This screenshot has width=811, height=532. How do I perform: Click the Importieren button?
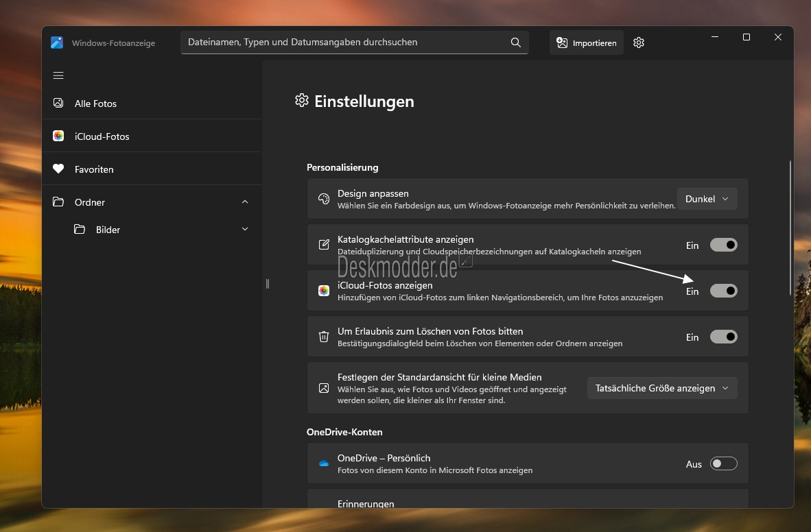point(587,43)
